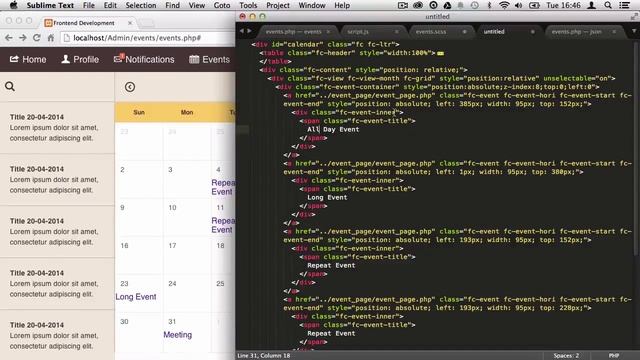Click the next tab arrow in Sublime Text
The height and width of the screenshot is (360, 640).
coord(249,31)
